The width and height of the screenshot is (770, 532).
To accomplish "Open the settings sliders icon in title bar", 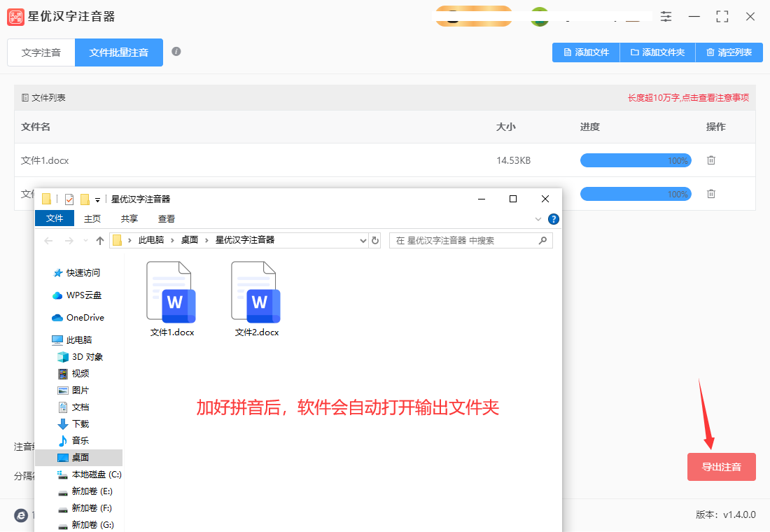I will pos(666,17).
